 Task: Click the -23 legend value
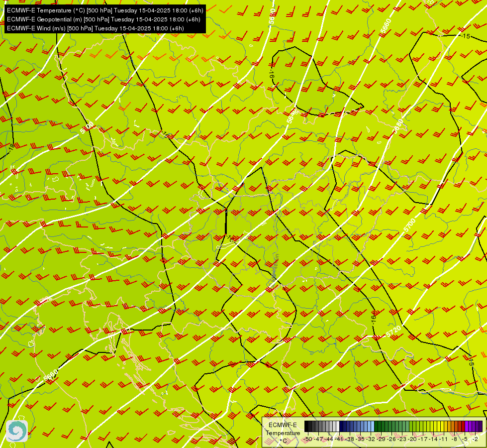pos(402,439)
